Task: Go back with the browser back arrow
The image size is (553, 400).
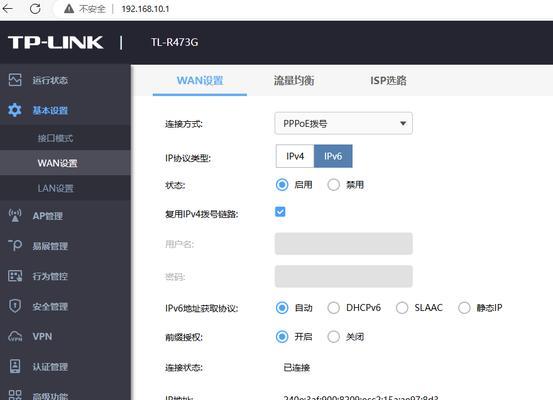Action: (8, 8)
